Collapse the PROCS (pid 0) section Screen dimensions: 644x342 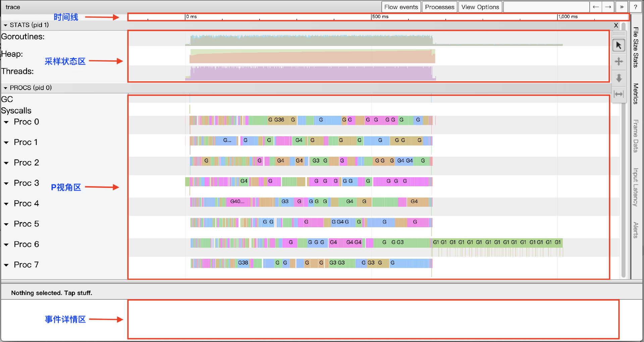5,88
